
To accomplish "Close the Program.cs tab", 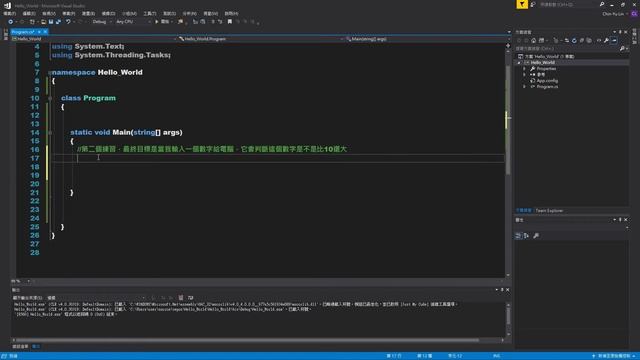I will pos(45,32).
